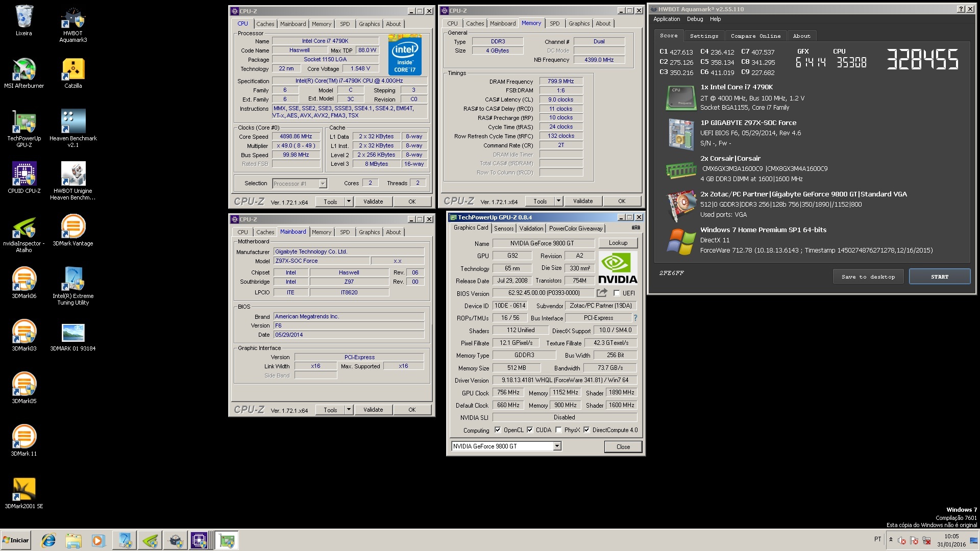Click the GPU-Z screenshot camera icon
This screenshot has height=551, width=980.
click(635, 228)
